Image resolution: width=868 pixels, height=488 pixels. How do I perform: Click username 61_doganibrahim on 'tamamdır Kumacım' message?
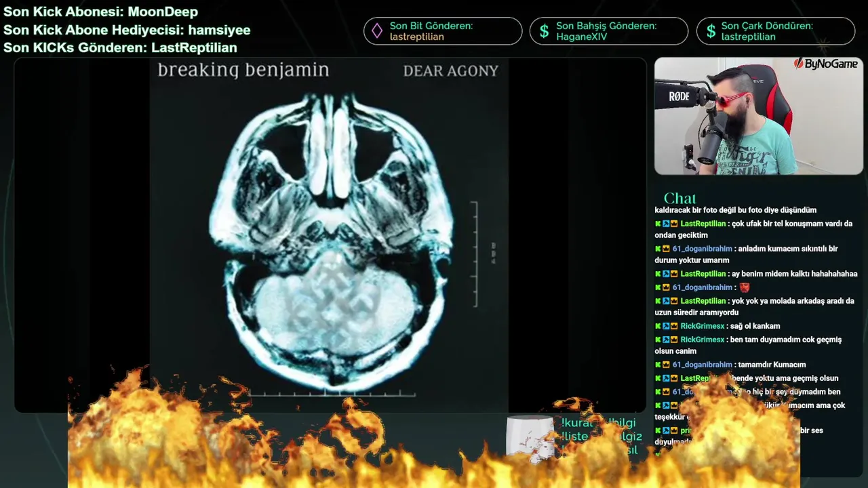(x=703, y=365)
